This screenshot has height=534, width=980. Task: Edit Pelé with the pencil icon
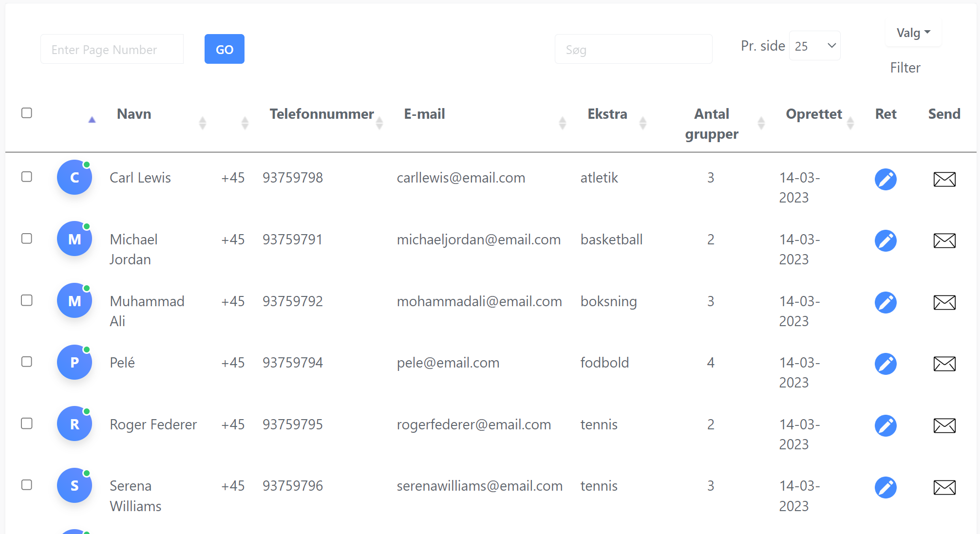point(886,364)
